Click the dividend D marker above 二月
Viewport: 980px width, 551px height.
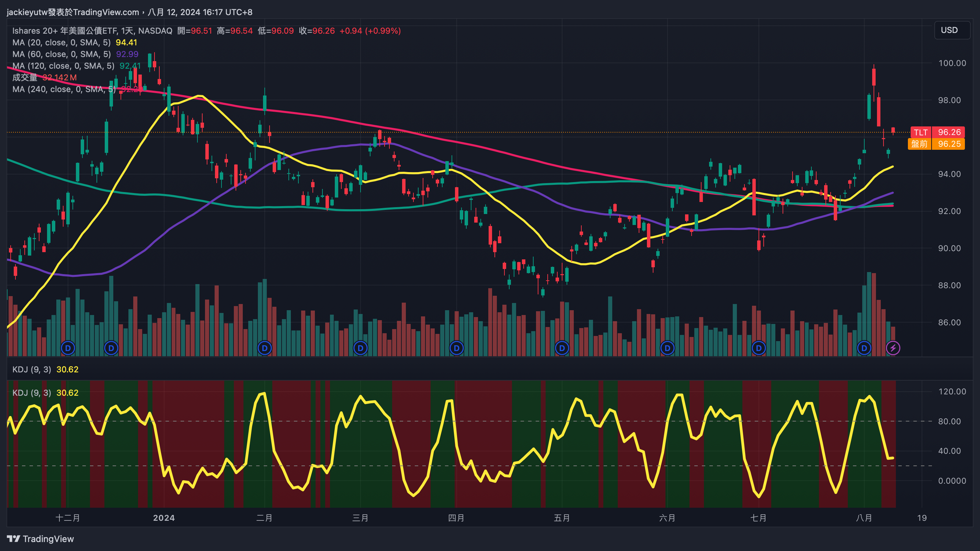point(264,348)
